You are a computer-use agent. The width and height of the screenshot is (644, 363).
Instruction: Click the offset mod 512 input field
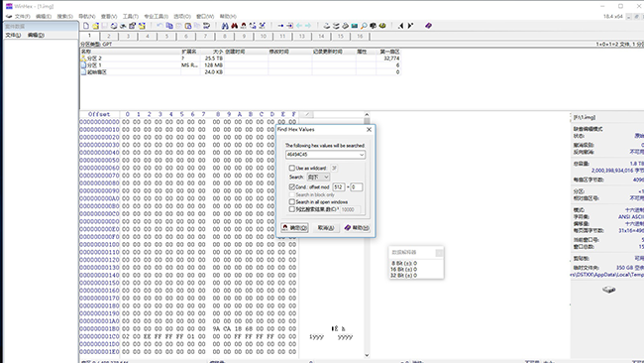[x=339, y=187]
